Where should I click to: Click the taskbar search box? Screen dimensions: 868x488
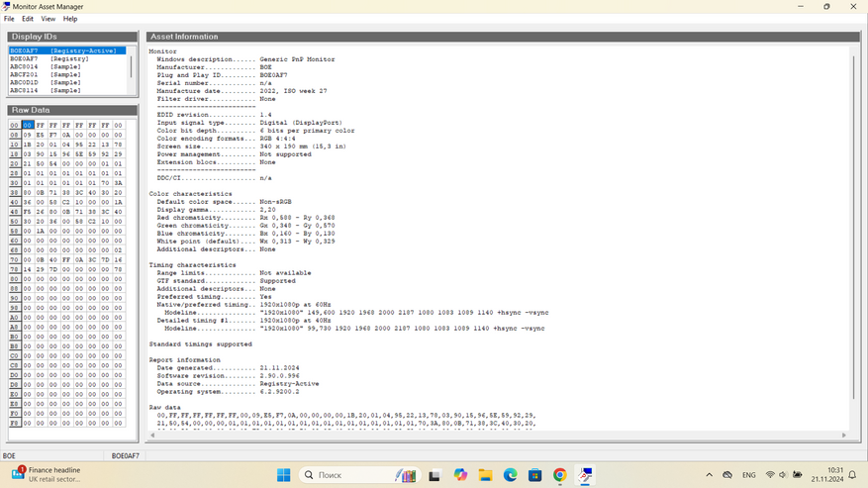[360, 475]
